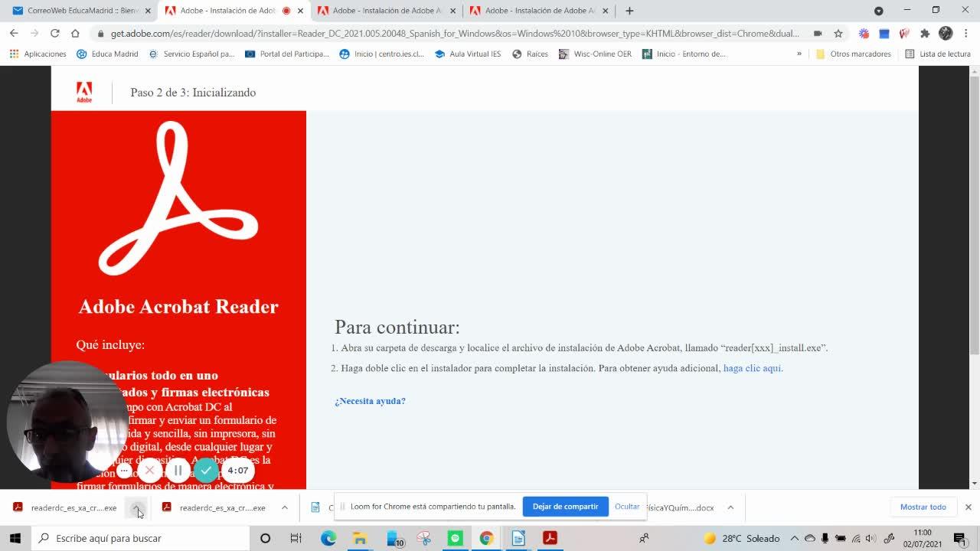Image resolution: width=980 pixels, height=551 pixels.
Task: Finish the Loom recording with the checkmark
Action: pos(205,471)
